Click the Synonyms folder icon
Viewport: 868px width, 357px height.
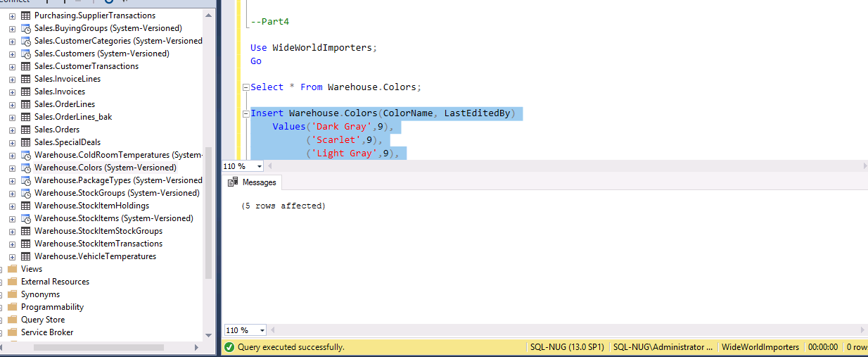point(12,294)
